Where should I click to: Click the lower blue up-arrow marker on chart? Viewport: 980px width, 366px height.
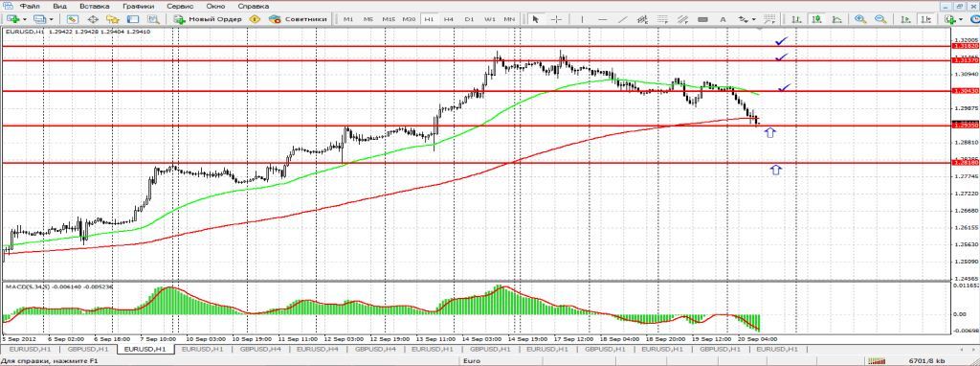(x=775, y=169)
